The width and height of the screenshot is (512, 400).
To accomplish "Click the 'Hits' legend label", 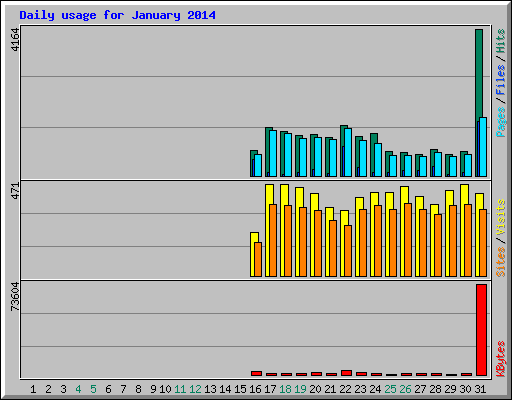I will (500, 41).
